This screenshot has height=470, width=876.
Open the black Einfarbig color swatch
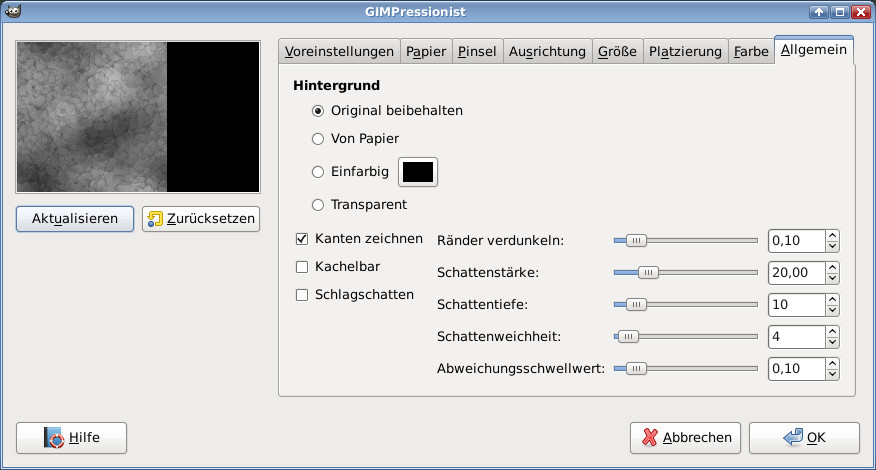coord(418,172)
